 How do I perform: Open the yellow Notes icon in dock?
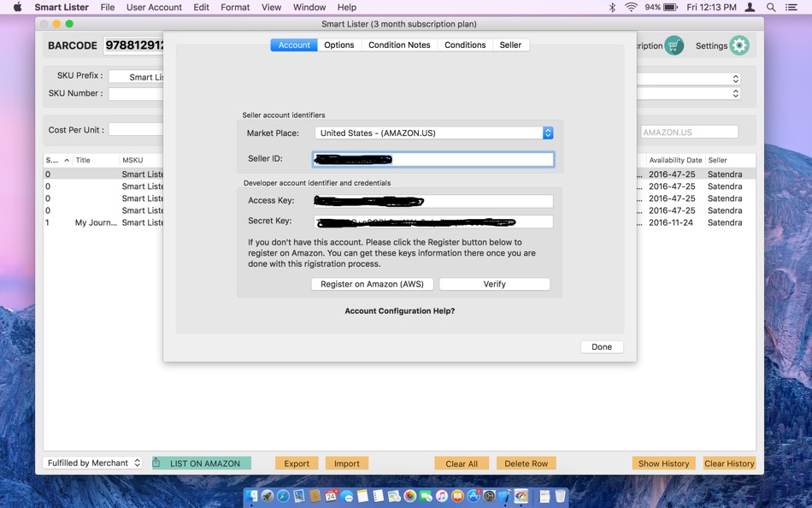[362, 496]
